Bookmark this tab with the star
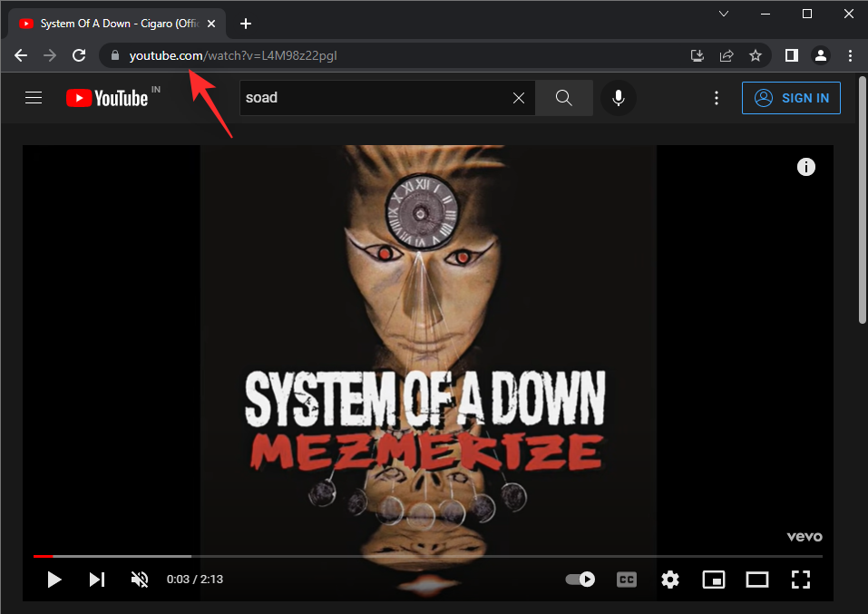 coord(756,55)
